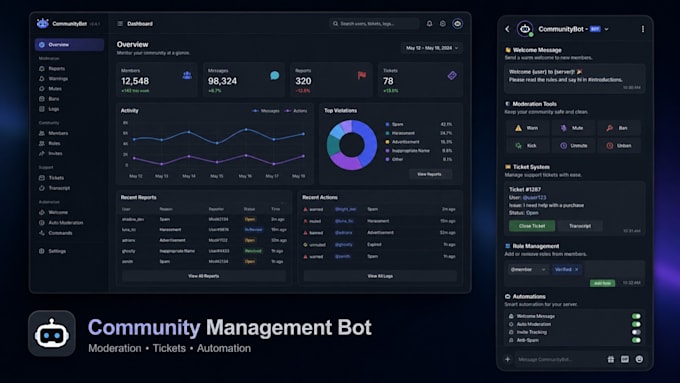The image size is (680, 383).
Task: Toggle the Actions series in the Activity legend
Action: (x=295, y=111)
